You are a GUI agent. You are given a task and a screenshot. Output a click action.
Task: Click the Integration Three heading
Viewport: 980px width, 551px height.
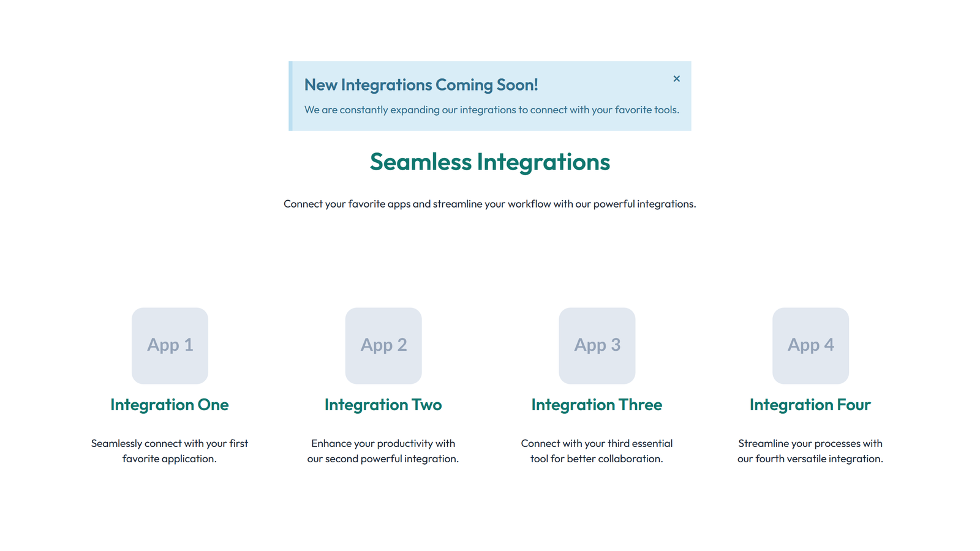[597, 405]
